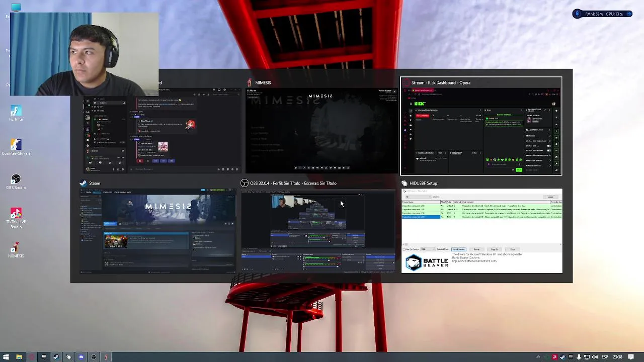Open OBS Studio desktop shortcut

pos(16,182)
